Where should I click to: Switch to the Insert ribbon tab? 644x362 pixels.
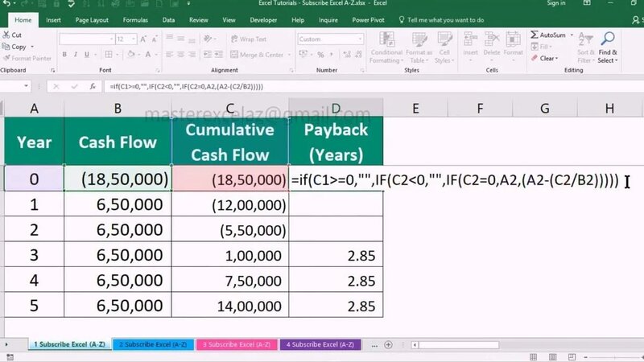[53, 19]
